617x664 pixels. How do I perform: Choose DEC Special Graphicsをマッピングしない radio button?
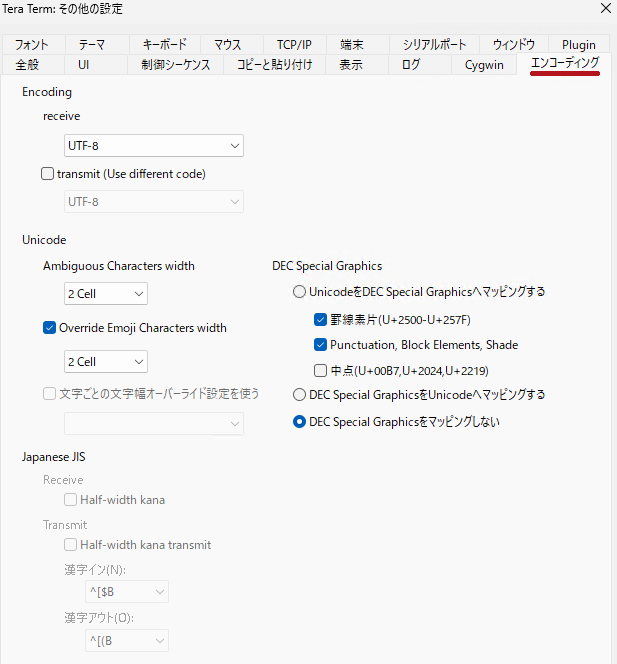click(x=299, y=422)
